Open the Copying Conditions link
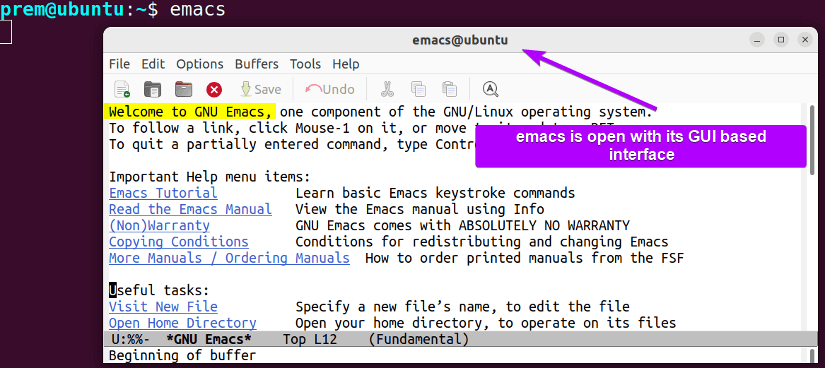 (x=179, y=242)
